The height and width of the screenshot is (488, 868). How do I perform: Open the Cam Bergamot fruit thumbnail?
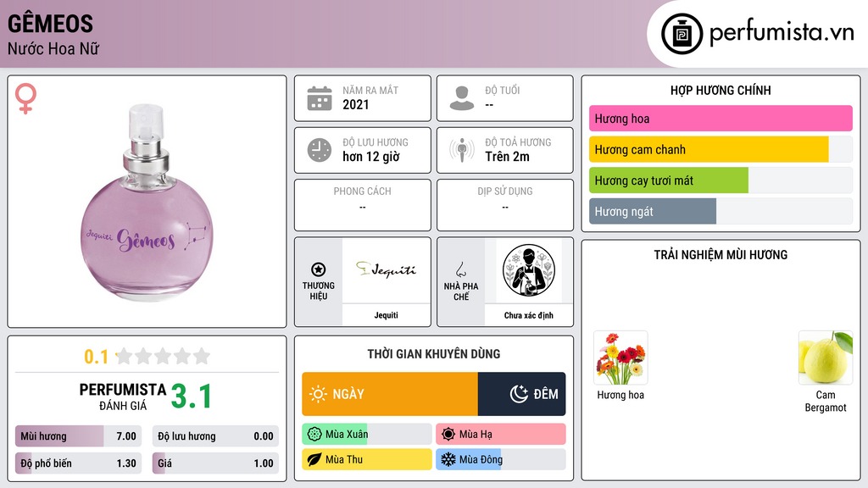(826, 358)
